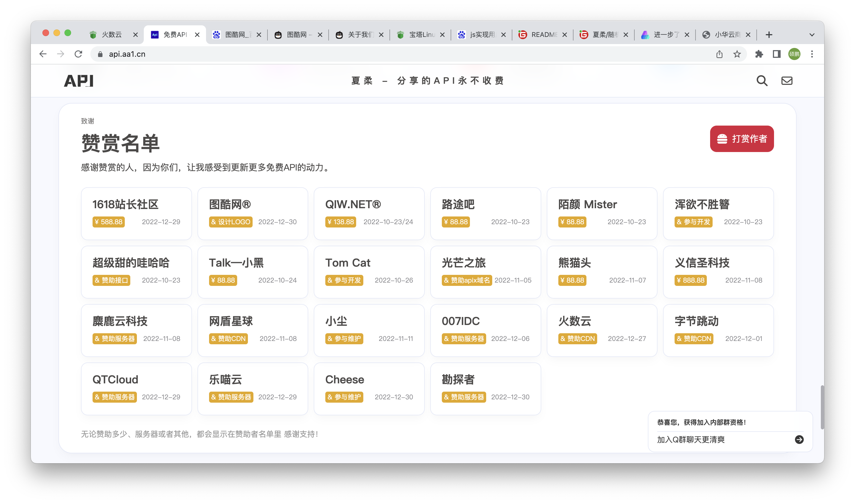Click the search magnifier icon in header
Screen dimensions: 855x504
(762, 81)
